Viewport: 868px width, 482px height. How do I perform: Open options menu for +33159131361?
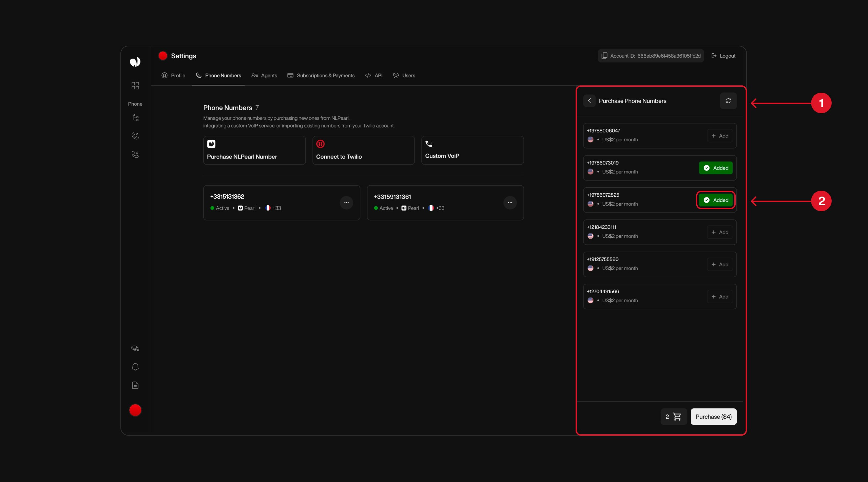pos(510,203)
